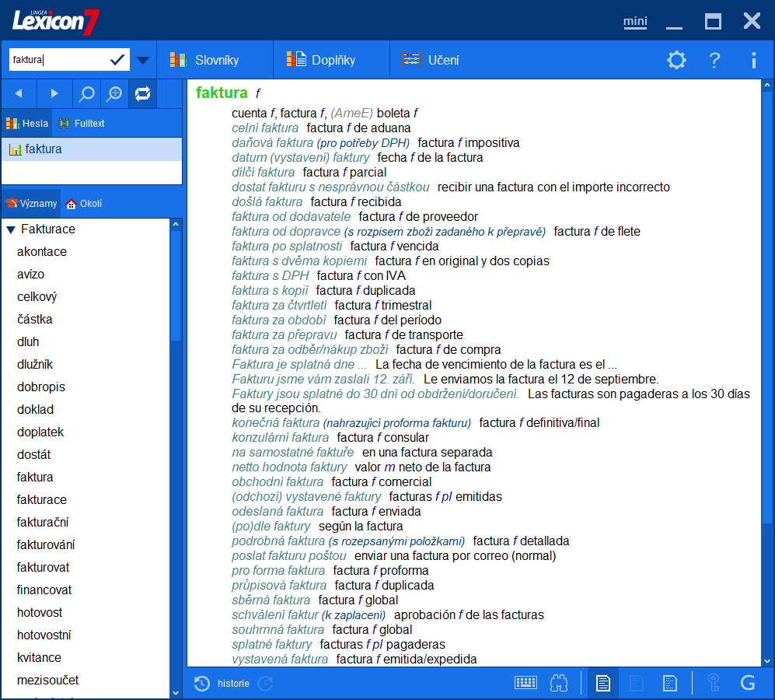Click the magnifying glass search icon
Screen dimensions: 775x700
point(86,93)
